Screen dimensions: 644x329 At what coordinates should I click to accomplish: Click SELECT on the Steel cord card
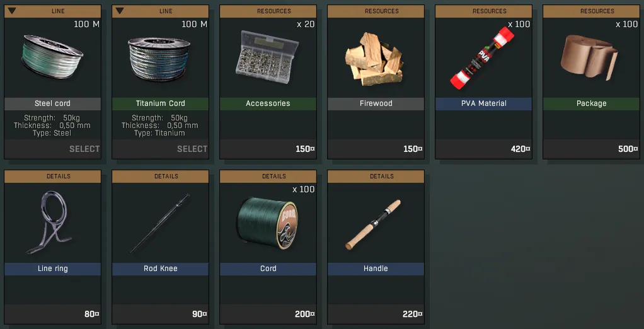pyautogui.click(x=84, y=149)
